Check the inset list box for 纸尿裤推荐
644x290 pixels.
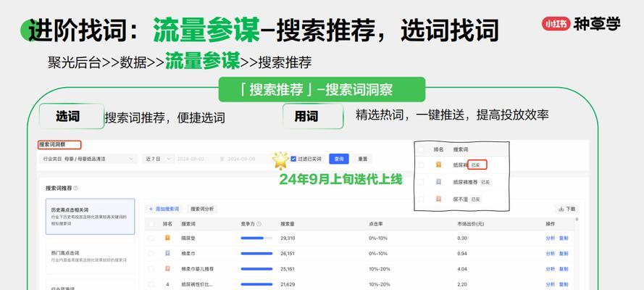[x=421, y=181]
